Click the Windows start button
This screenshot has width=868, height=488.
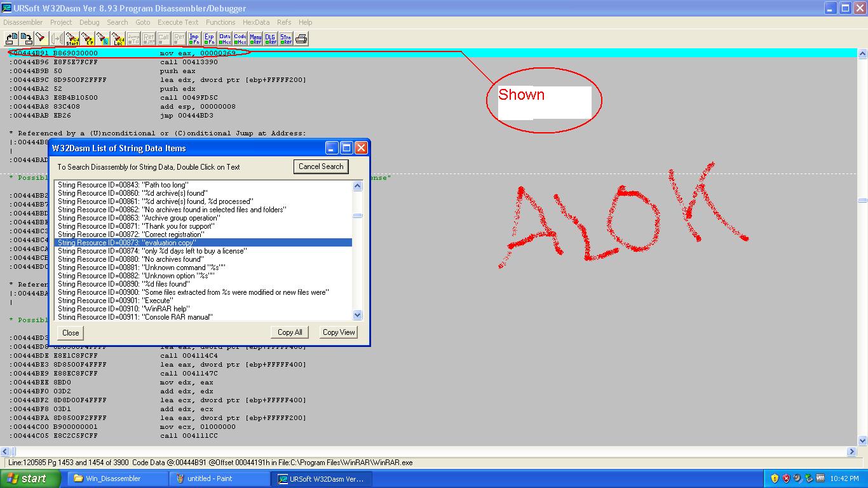click(31, 478)
